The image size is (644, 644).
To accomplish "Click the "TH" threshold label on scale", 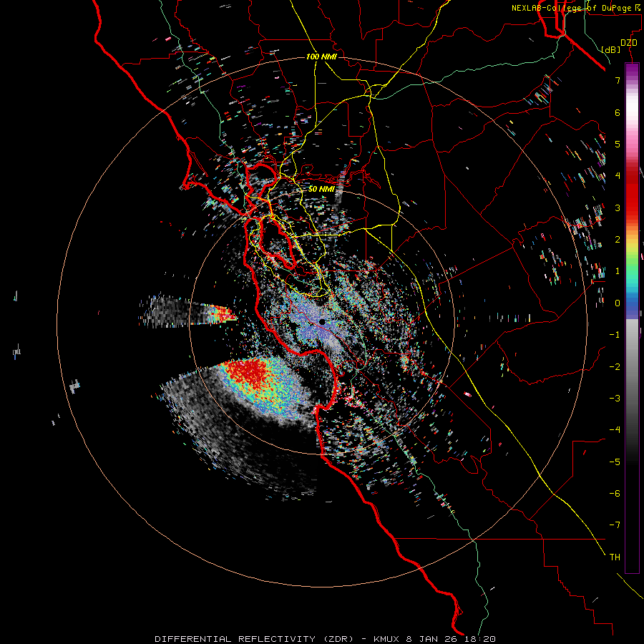I will click(615, 557).
